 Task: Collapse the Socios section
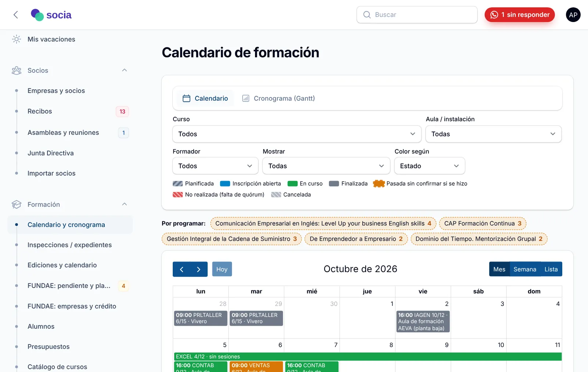tap(125, 70)
